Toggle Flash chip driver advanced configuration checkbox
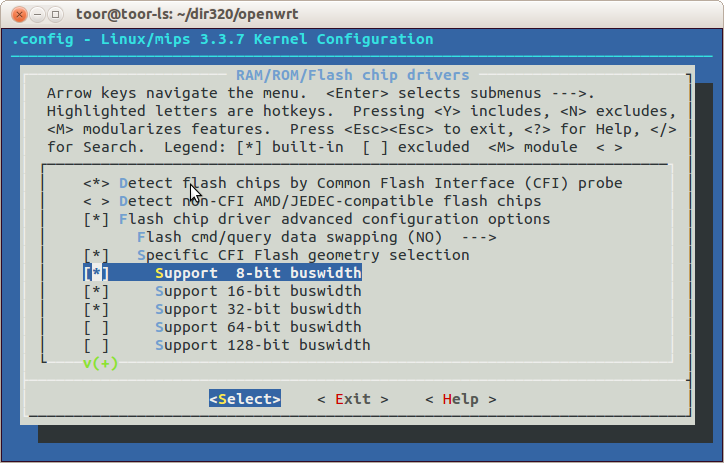Viewport: 724px width, 463px height. click(97, 219)
